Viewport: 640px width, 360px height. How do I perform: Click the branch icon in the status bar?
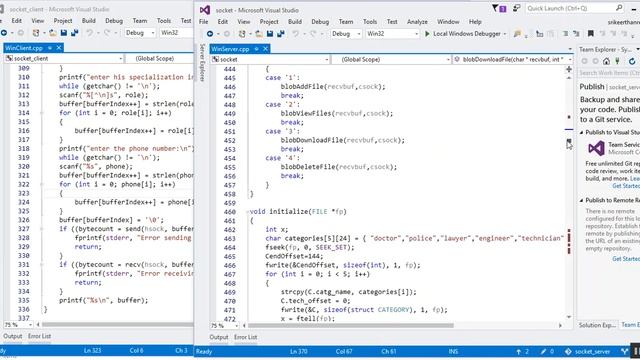pos(624,351)
